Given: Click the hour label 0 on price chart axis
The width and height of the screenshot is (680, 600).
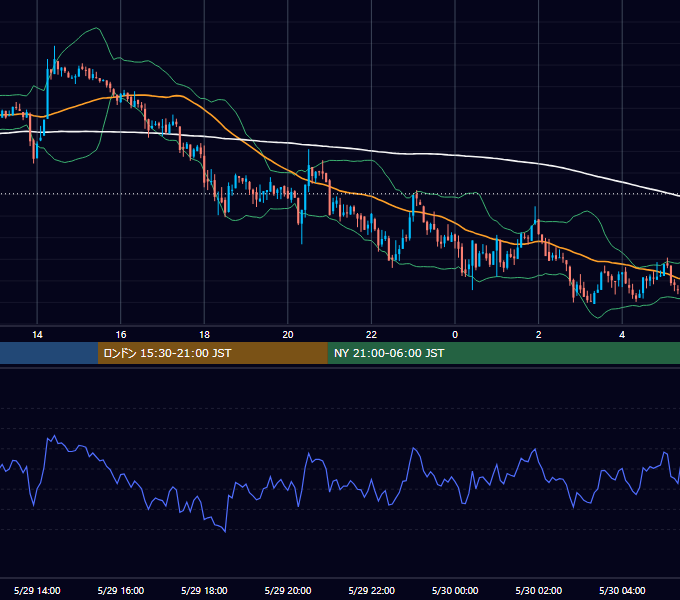Looking at the screenshot, I should pos(455,335).
